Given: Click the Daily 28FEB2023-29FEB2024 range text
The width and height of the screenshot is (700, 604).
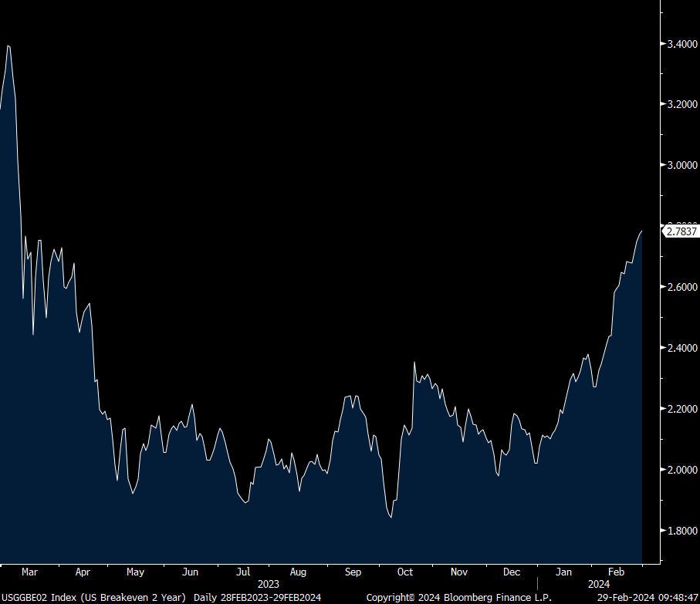Looking at the screenshot, I should coord(257,597).
